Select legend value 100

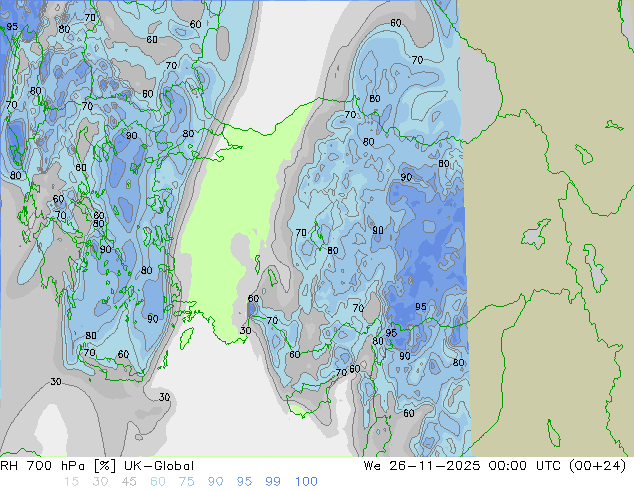pos(306,482)
